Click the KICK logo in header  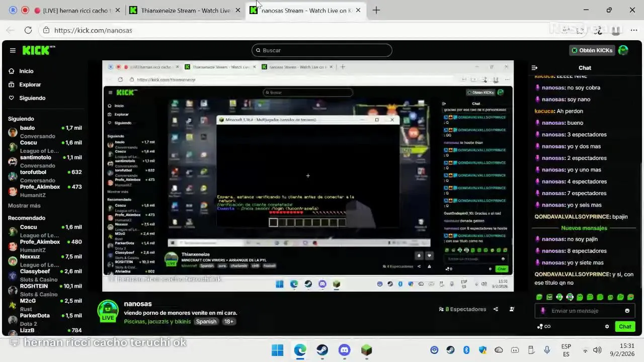point(38,50)
